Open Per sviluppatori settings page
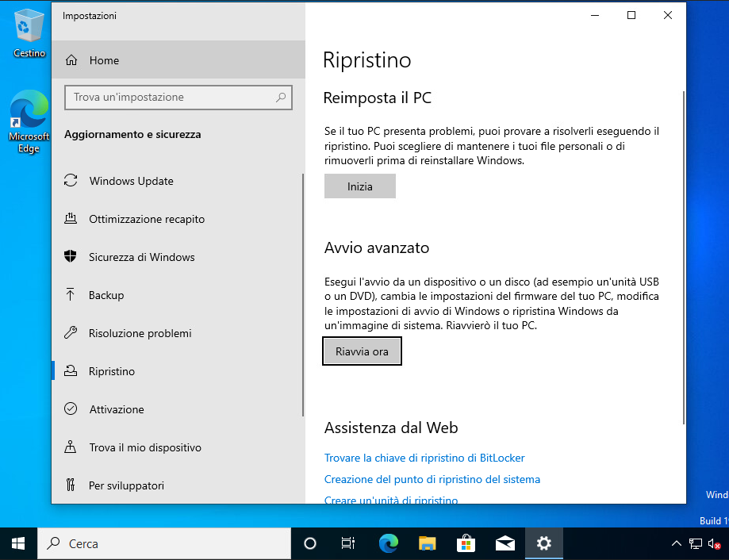 (x=126, y=485)
